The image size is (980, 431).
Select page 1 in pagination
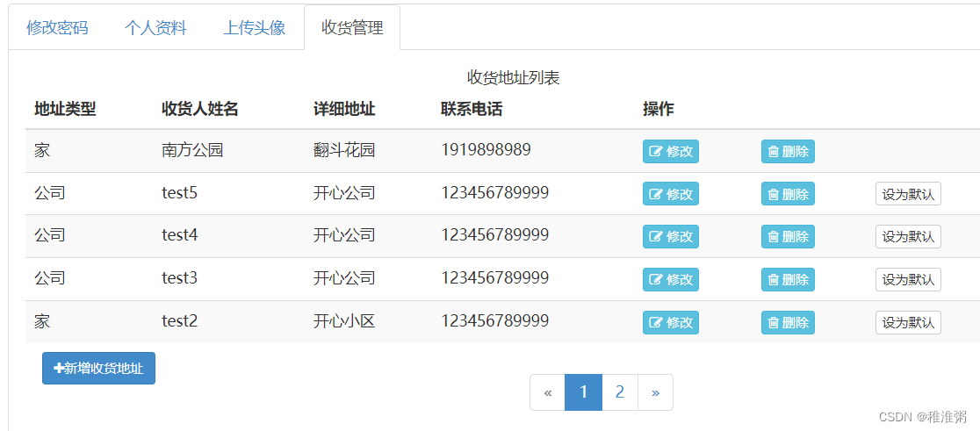point(583,392)
